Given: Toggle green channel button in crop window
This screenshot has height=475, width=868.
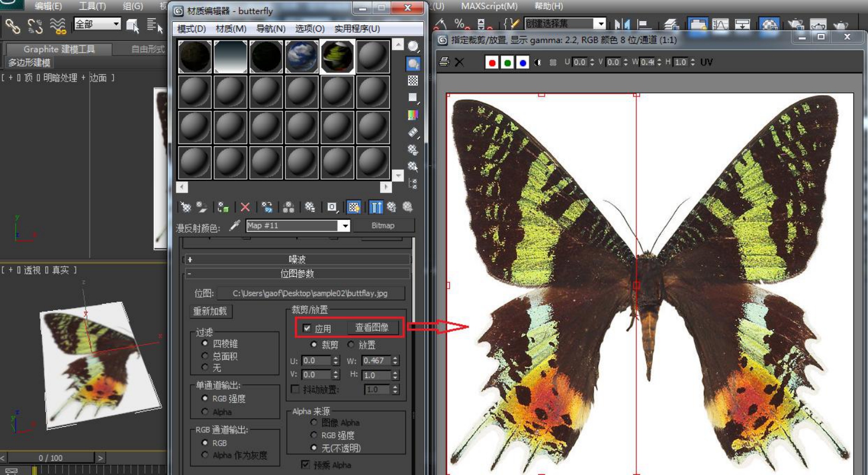Looking at the screenshot, I should (x=507, y=63).
